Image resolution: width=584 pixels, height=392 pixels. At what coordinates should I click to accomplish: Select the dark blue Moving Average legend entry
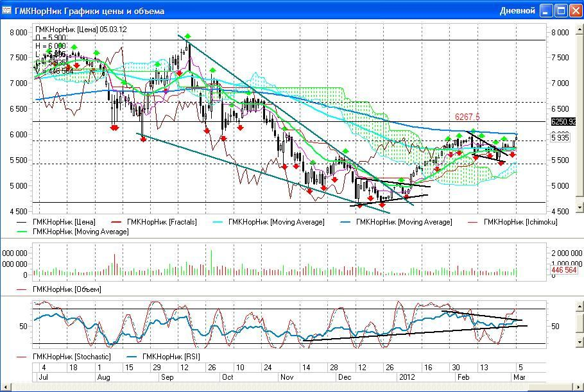[x=397, y=222]
